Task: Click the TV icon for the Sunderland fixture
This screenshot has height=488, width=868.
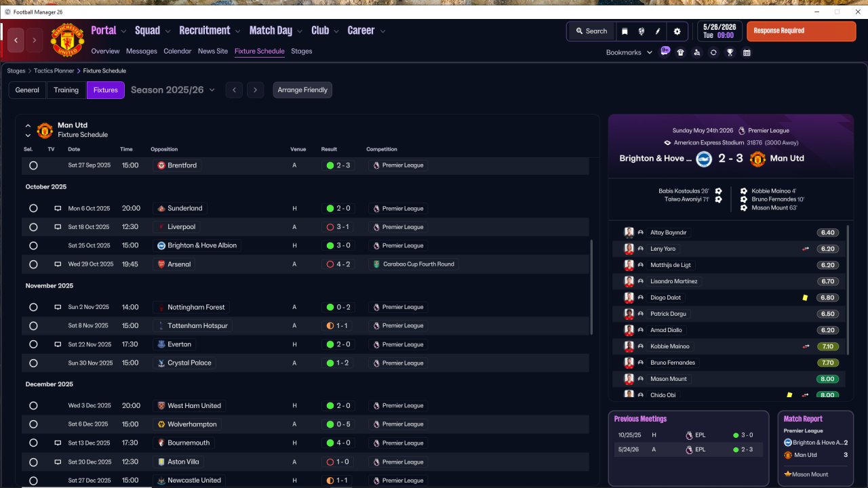Action: 58,209
